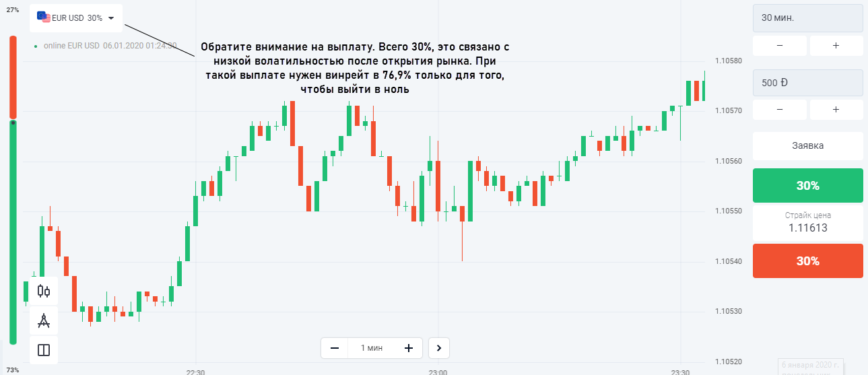Click the 500 investment amount field

pyautogui.click(x=807, y=83)
